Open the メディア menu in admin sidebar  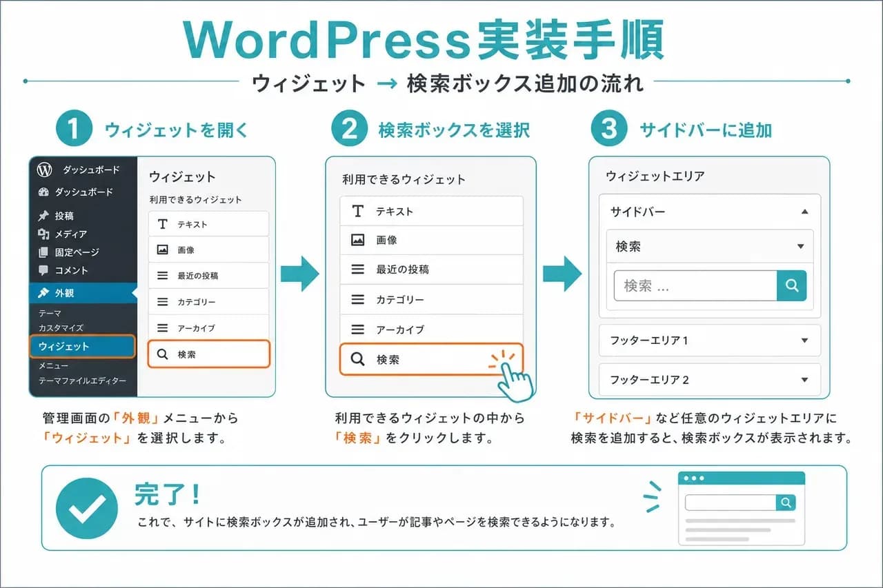coord(71,234)
